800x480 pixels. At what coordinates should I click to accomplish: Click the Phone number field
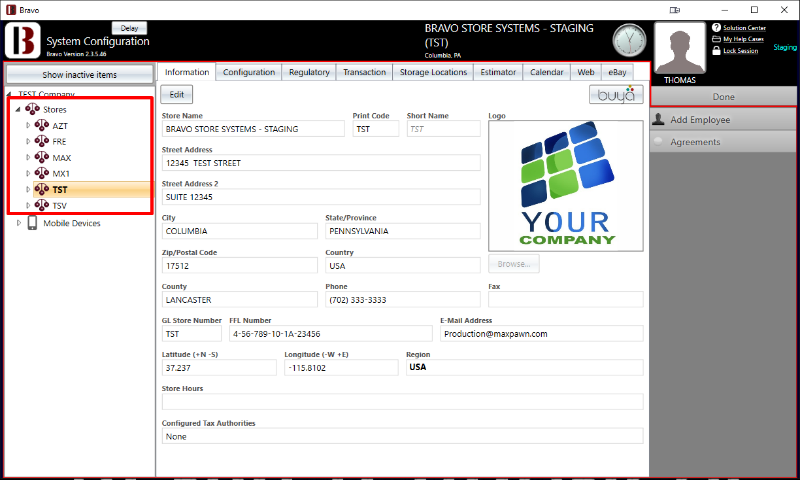(403, 300)
